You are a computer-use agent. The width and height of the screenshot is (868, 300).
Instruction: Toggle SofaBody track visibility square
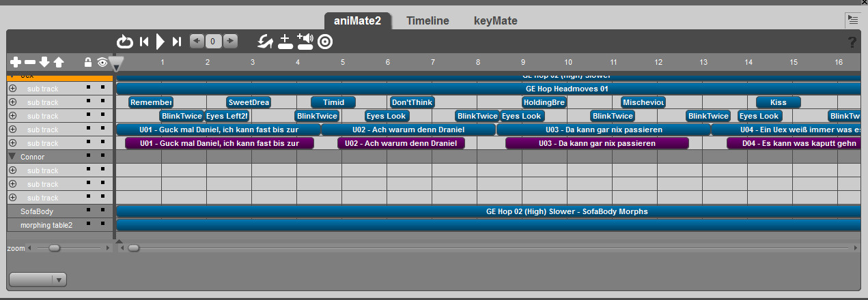[102, 211]
